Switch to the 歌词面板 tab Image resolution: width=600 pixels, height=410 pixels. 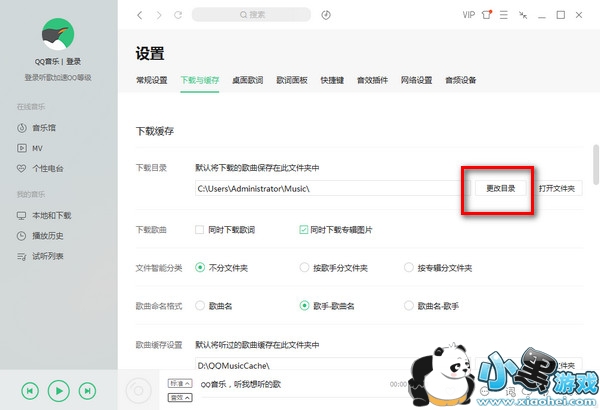(x=292, y=80)
